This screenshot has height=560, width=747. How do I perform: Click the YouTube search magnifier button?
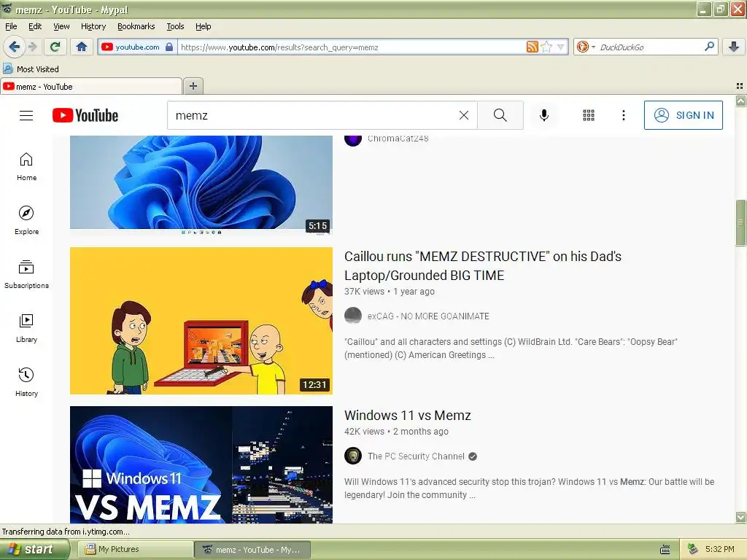click(500, 115)
